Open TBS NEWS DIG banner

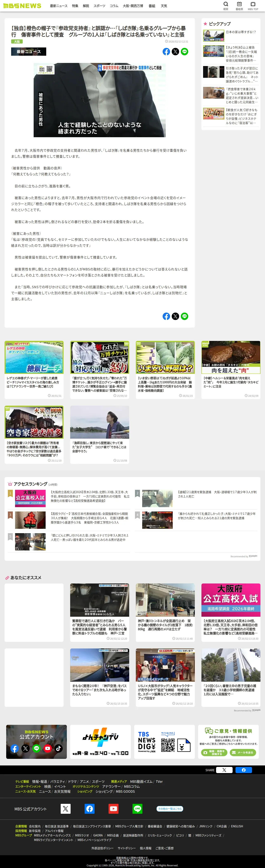[164, 742]
